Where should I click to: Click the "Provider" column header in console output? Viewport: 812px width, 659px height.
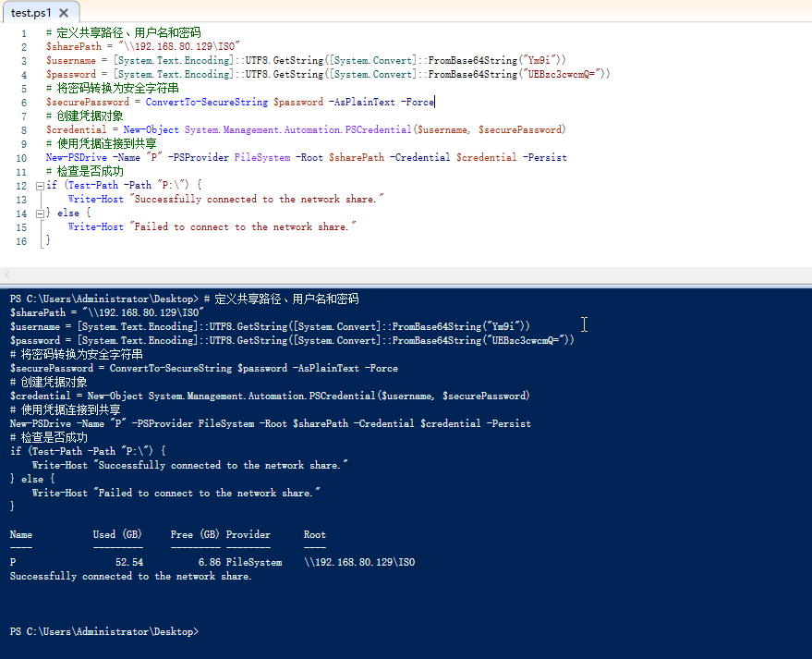248,534
